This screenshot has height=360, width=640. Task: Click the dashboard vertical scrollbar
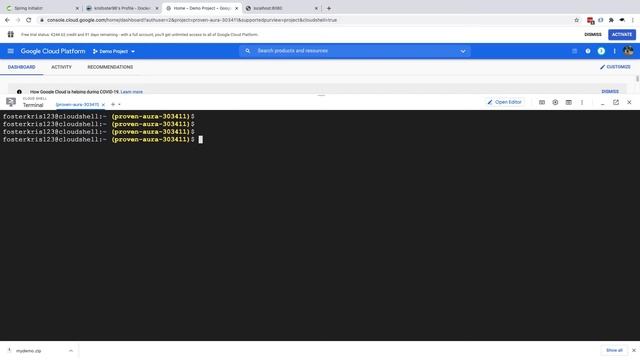pos(637,78)
